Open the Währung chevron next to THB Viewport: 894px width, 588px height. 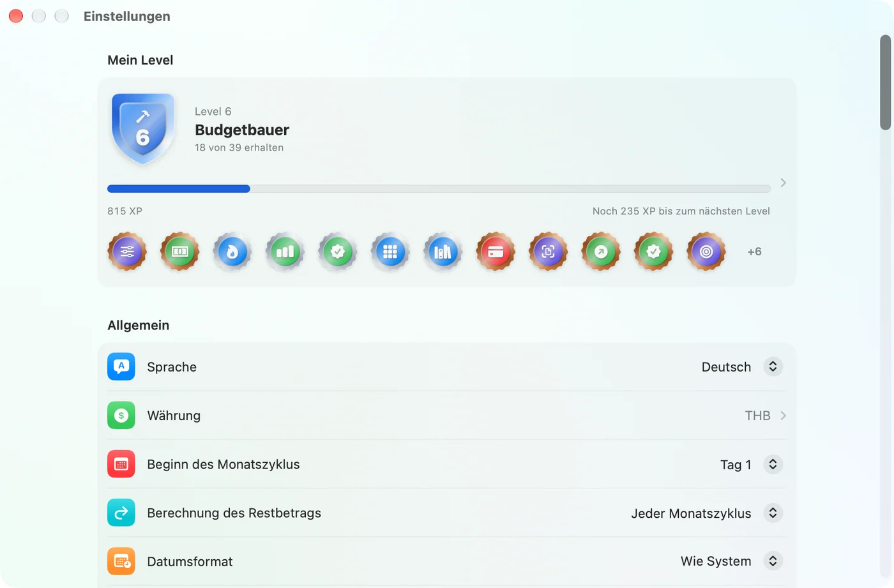coord(784,416)
